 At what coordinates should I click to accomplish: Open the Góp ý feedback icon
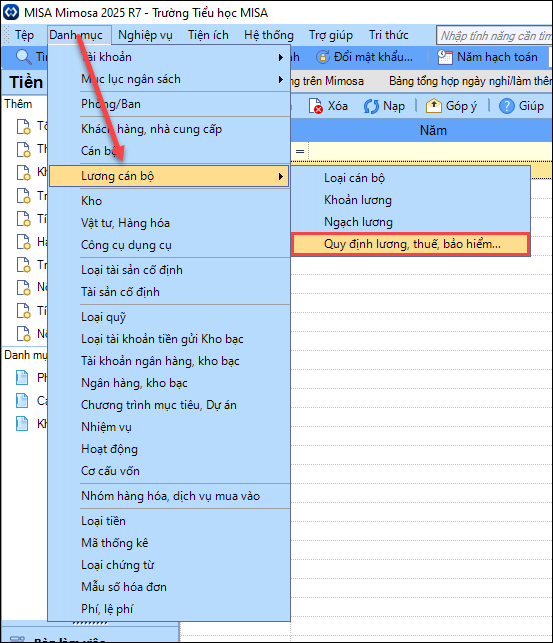click(433, 106)
